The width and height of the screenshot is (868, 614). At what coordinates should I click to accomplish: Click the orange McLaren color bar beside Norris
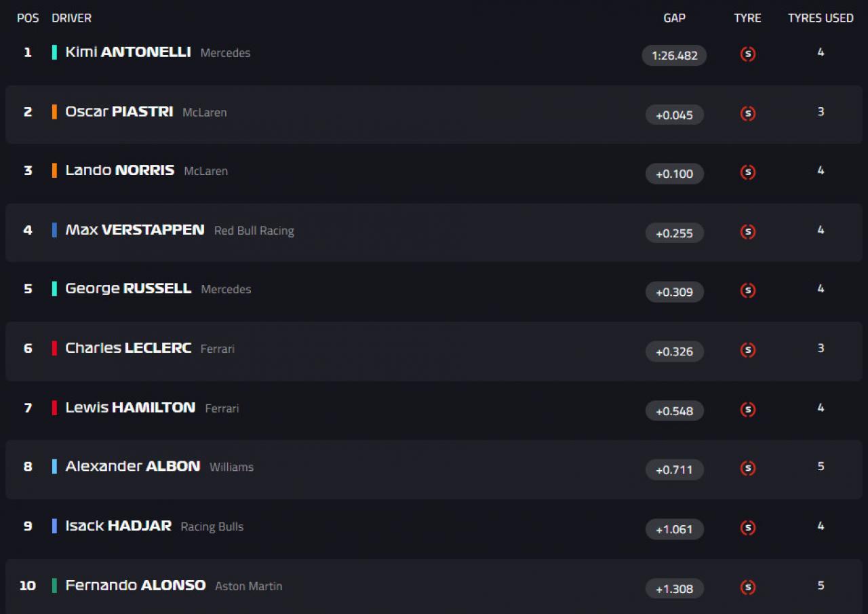coord(54,170)
